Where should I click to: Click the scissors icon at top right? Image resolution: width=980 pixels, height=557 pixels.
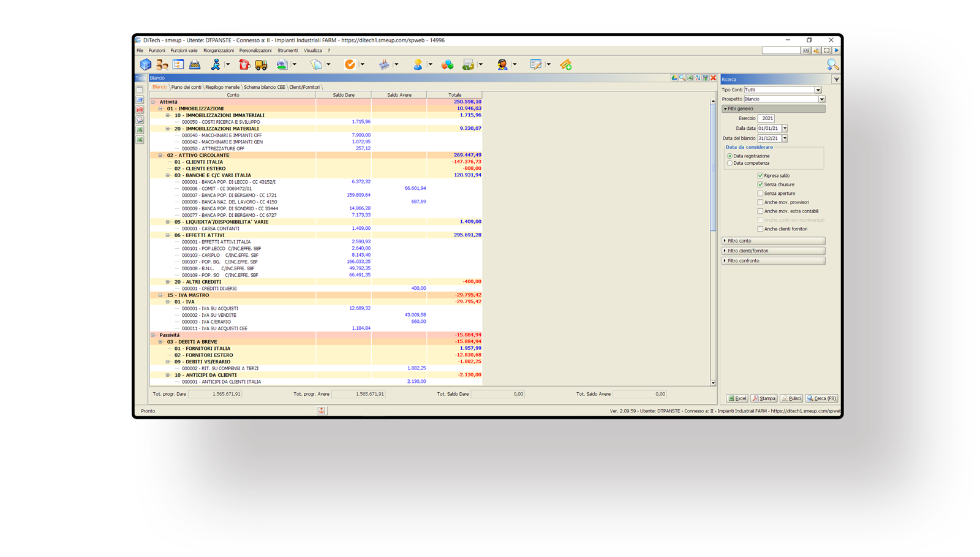point(816,51)
